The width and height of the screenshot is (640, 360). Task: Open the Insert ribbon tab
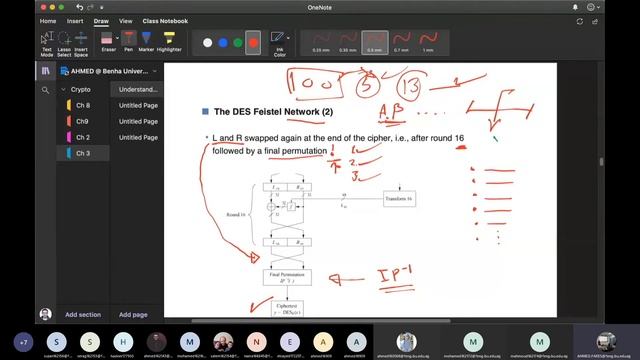(75, 21)
